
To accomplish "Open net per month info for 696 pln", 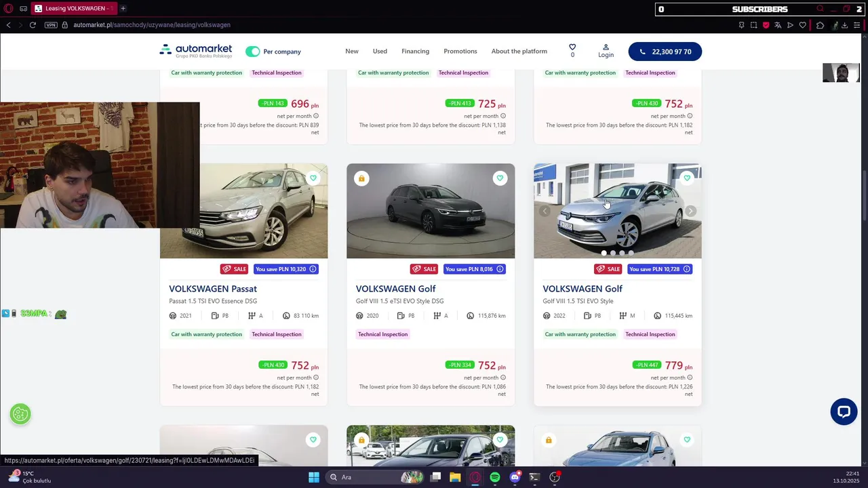I will click(316, 116).
